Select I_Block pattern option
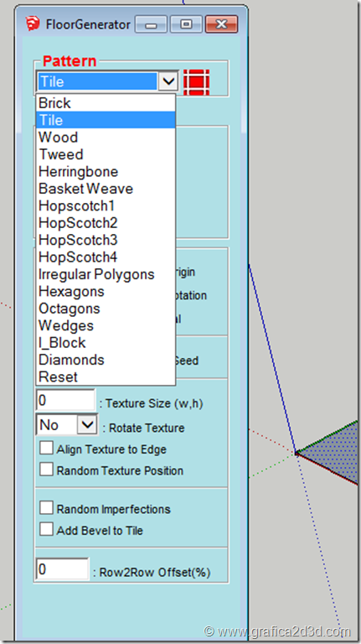 pyautogui.click(x=106, y=342)
